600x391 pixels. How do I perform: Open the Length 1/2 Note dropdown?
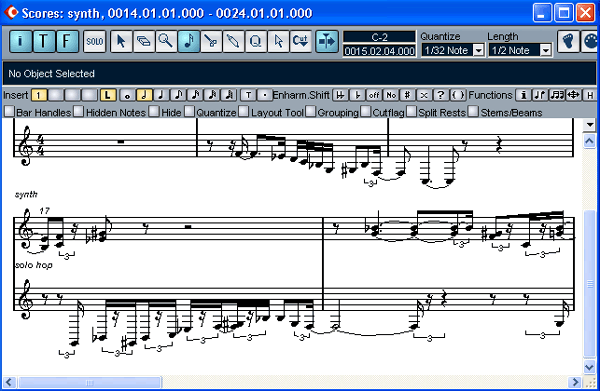[546, 50]
